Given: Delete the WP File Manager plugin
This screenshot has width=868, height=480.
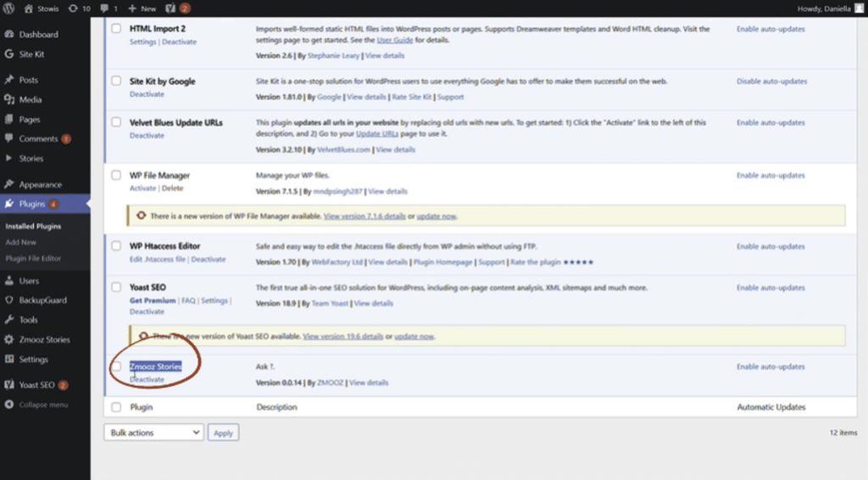Looking at the screenshot, I should click(x=172, y=188).
